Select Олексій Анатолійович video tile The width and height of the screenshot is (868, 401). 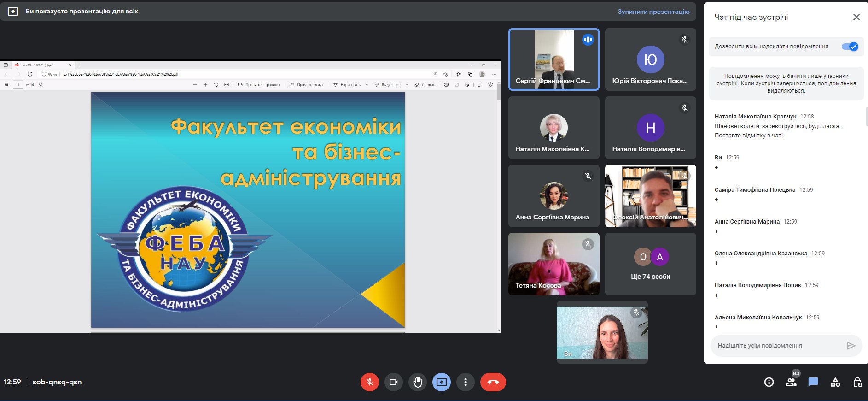pyautogui.click(x=651, y=196)
